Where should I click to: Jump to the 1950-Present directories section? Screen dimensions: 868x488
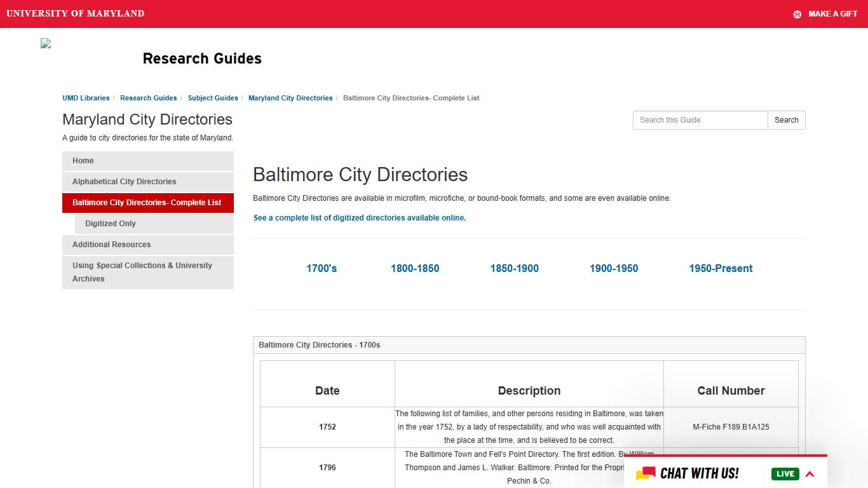pos(721,268)
